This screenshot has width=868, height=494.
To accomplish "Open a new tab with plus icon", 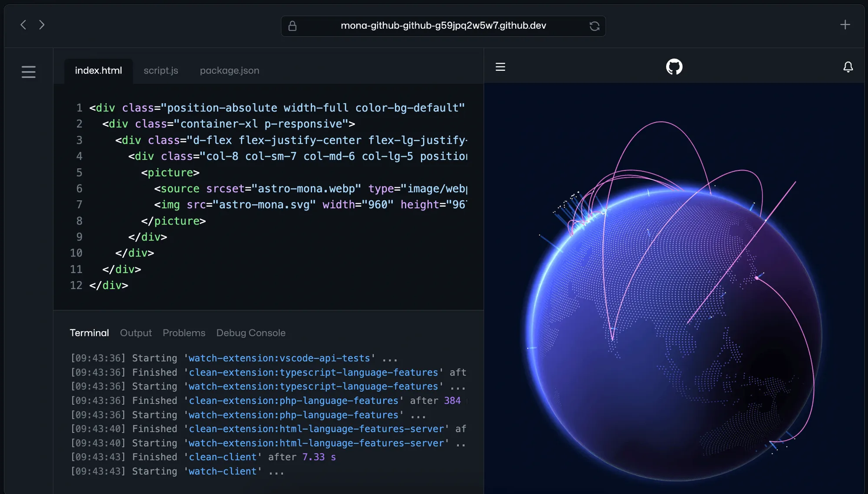I will pyautogui.click(x=845, y=25).
